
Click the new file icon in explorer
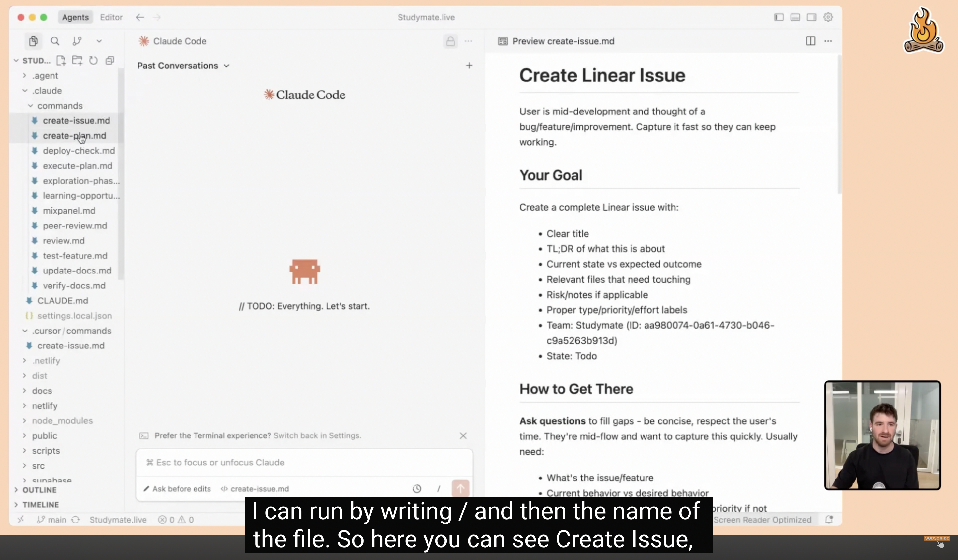pyautogui.click(x=61, y=60)
